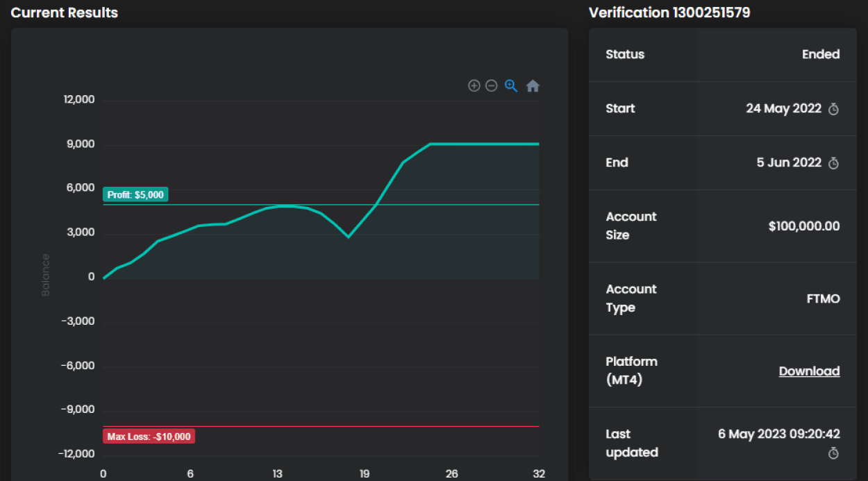Click the green Profit: $5,000 label
The image size is (868, 481).
click(135, 195)
